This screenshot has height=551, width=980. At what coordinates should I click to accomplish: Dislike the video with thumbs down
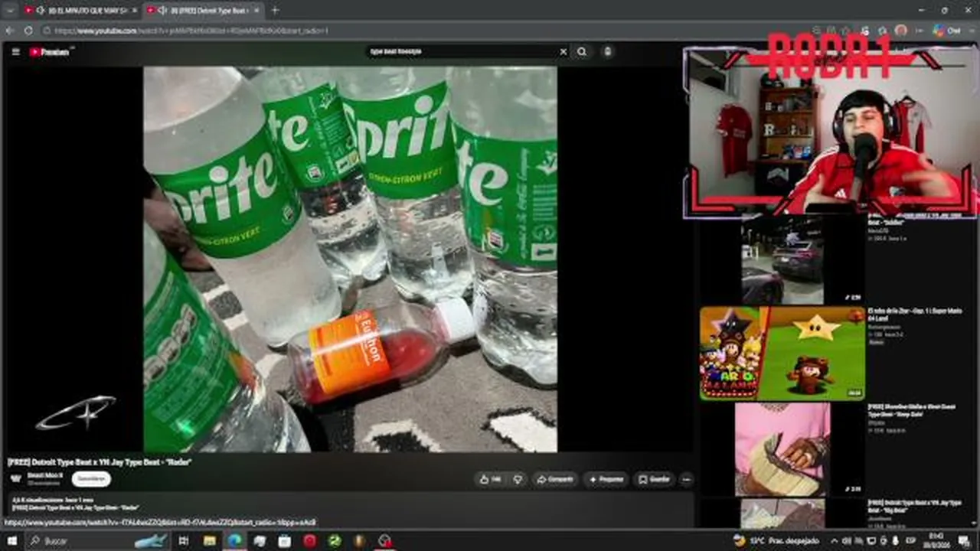tap(518, 480)
